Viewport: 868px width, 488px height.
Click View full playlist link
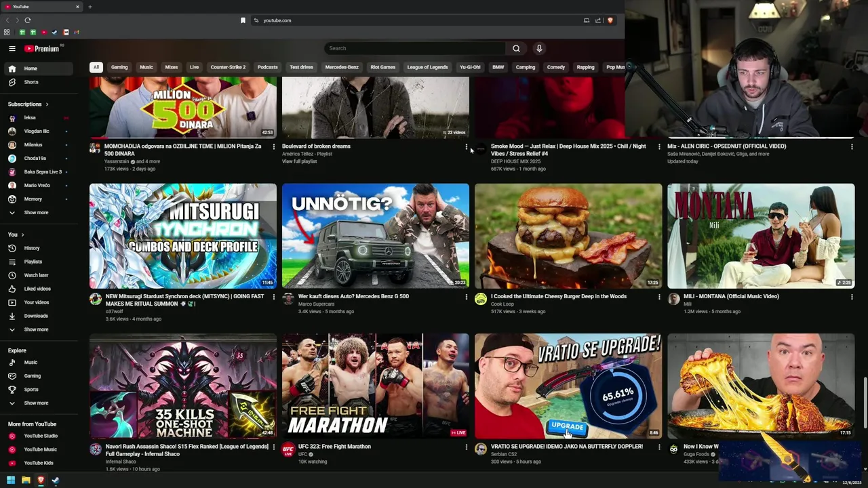tap(299, 161)
